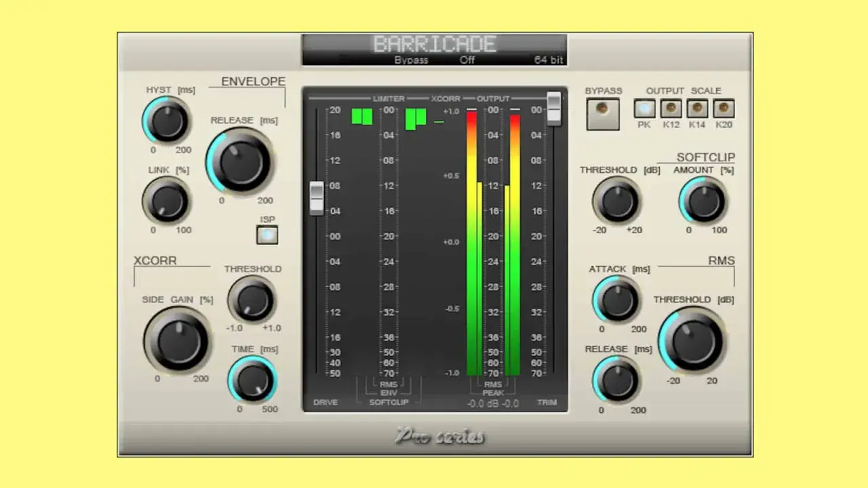Select the K20 output scale
The height and width of the screenshot is (488, 868).
(724, 108)
